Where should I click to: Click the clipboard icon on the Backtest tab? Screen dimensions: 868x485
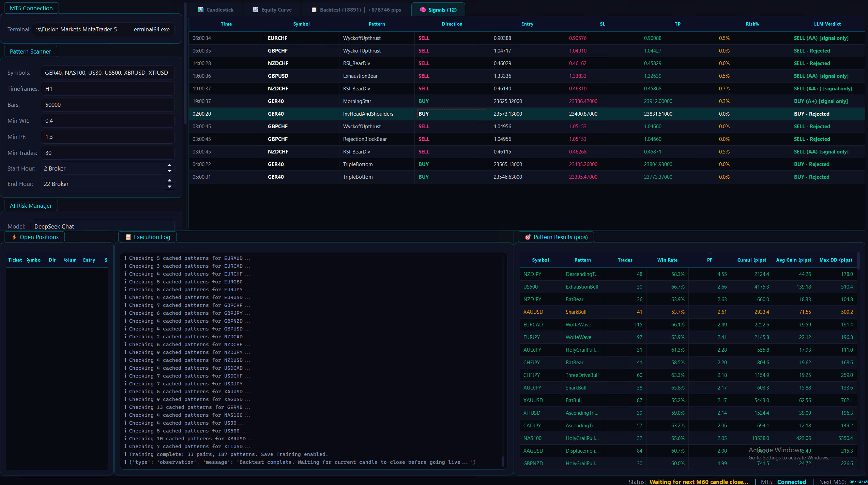pyautogui.click(x=314, y=10)
